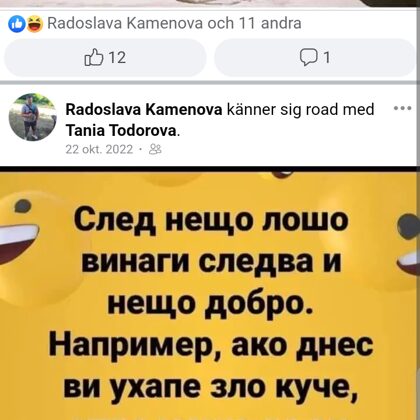Open tagged friend Tania Todorova's profile
This screenshot has width=420, height=420.
[x=122, y=131]
